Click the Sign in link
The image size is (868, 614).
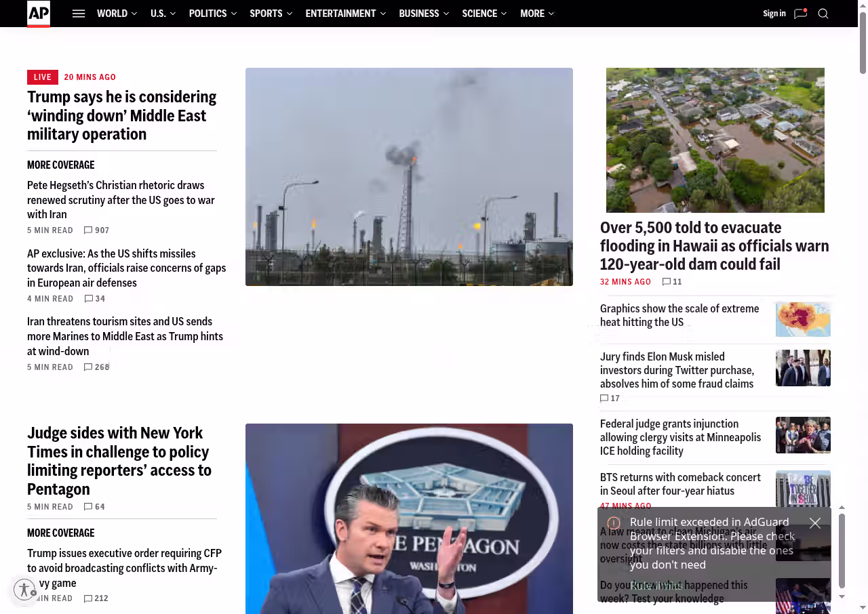pyautogui.click(x=774, y=14)
